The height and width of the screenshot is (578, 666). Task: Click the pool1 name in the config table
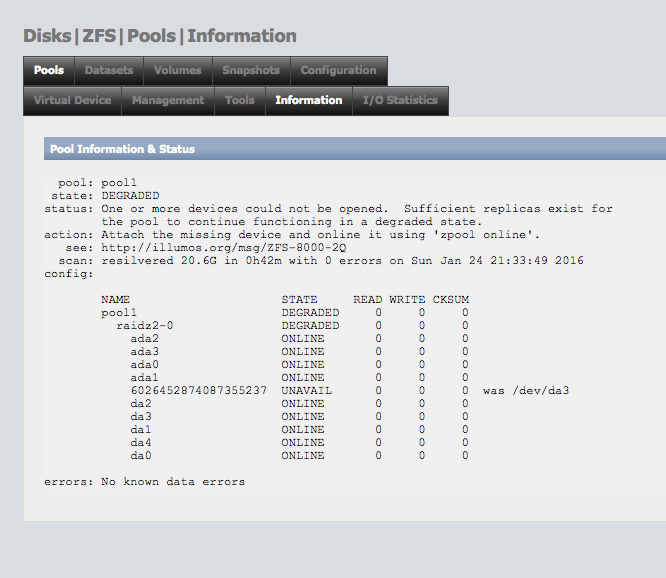119,313
